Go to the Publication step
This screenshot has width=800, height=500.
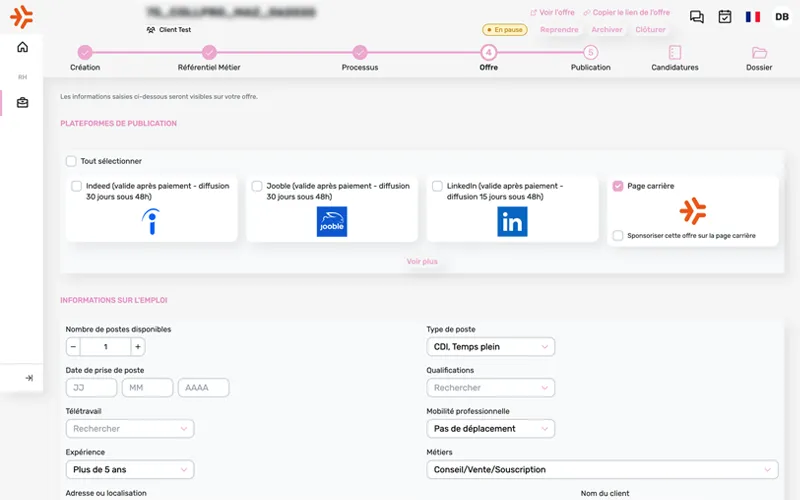click(x=590, y=53)
